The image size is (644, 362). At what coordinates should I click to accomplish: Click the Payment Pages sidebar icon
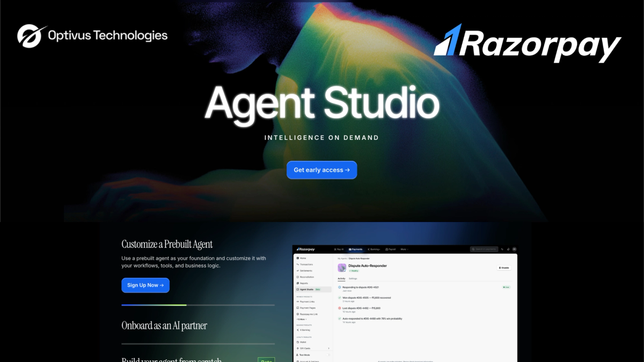298,308
